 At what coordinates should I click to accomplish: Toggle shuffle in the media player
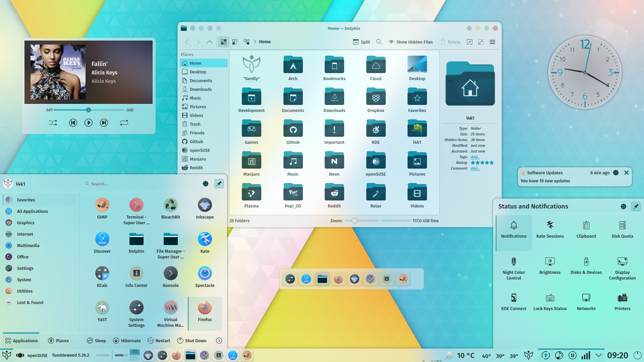(x=53, y=123)
